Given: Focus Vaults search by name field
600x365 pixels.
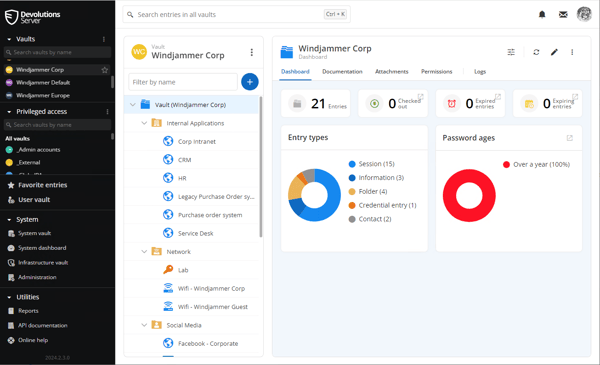Looking at the screenshot, I should [57, 52].
